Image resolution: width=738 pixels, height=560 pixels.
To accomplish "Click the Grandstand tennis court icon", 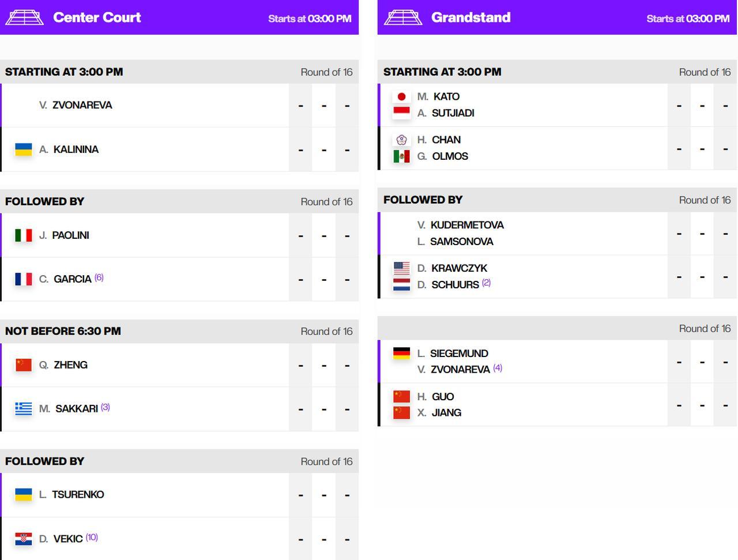I will coord(403,18).
